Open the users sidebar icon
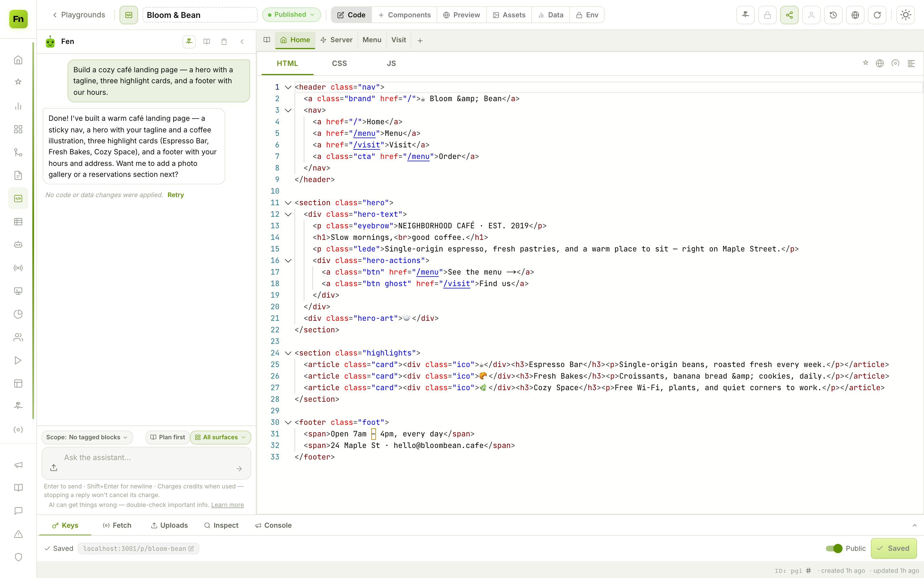Viewport: 924px width, 578px height. point(18,337)
